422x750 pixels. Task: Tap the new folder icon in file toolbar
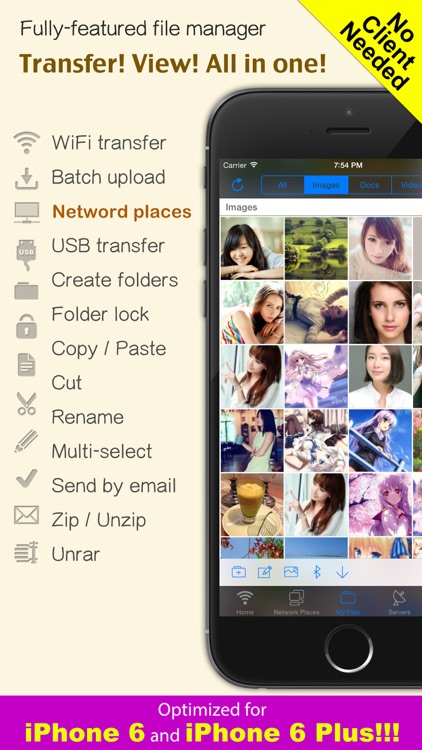[x=239, y=572]
